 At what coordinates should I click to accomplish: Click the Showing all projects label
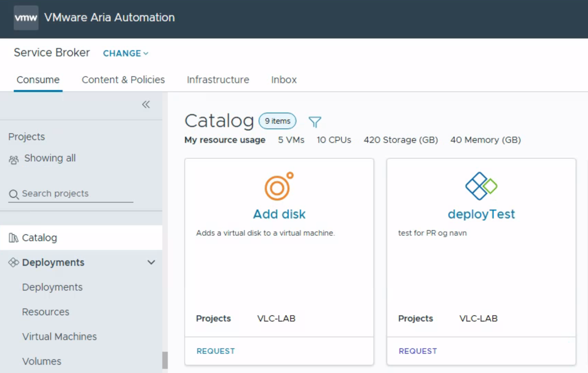click(50, 158)
